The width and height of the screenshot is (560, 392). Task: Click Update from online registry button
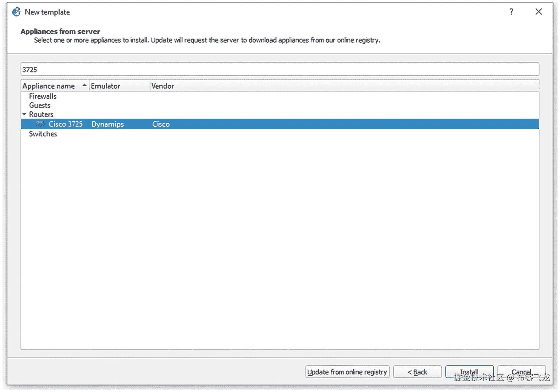(347, 372)
